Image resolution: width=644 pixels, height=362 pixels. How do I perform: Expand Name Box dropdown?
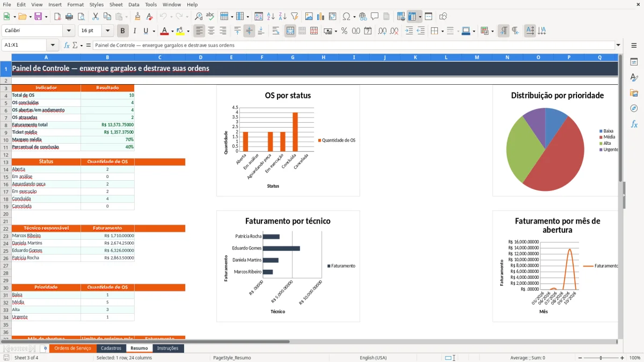(53, 45)
